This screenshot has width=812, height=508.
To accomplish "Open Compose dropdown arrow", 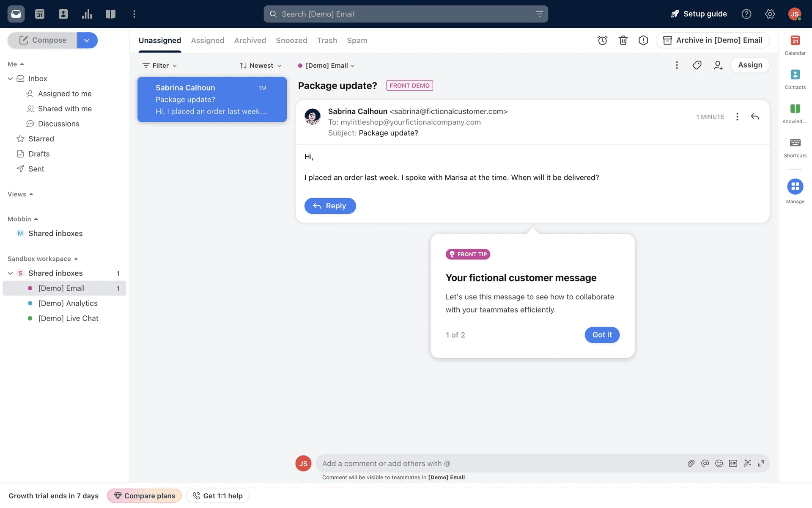I will (x=87, y=40).
